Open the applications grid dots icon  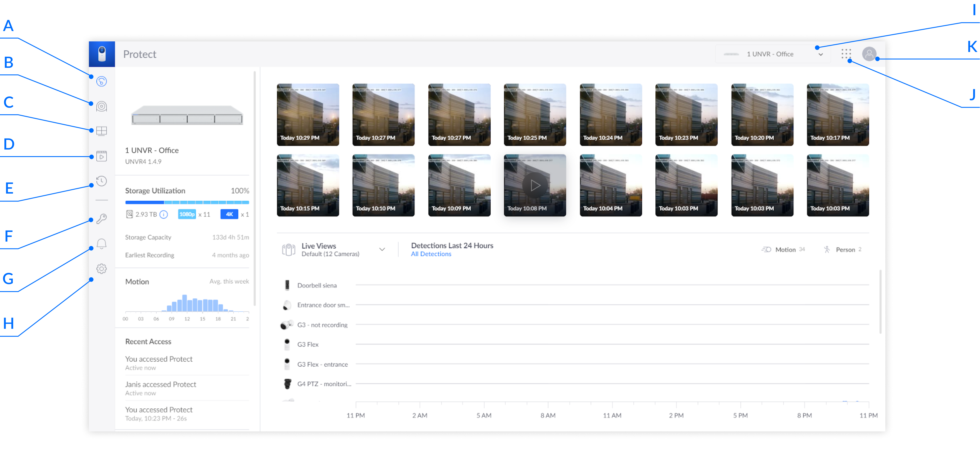pos(846,54)
